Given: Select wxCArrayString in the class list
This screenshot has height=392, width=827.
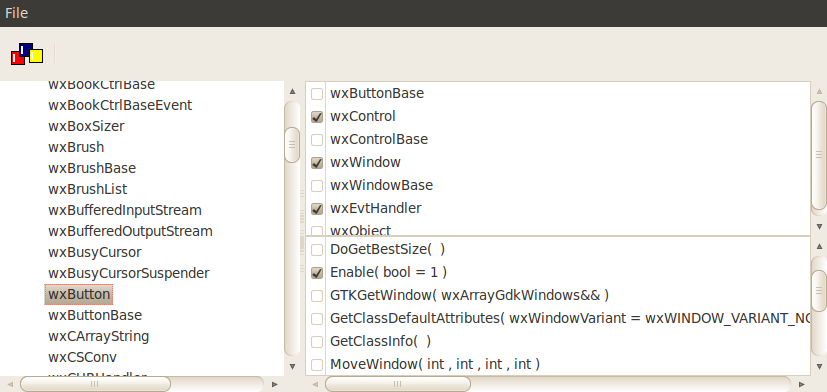Looking at the screenshot, I should (99, 336).
